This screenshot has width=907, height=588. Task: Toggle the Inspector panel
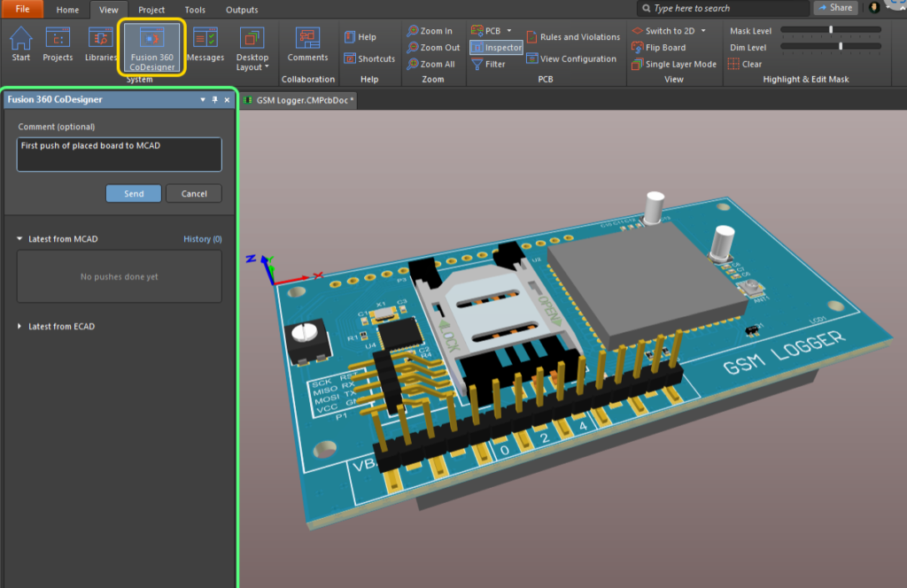[x=496, y=48]
